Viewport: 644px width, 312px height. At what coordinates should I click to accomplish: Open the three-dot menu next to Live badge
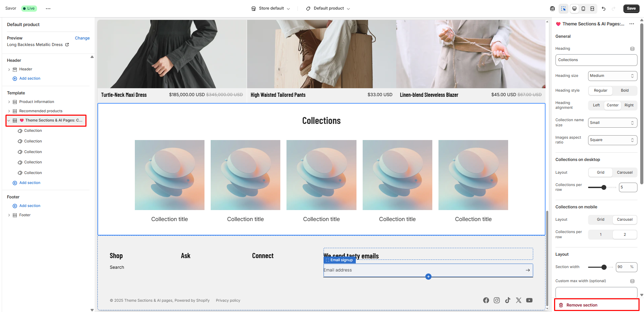pyautogui.click(x=48, y=9)
